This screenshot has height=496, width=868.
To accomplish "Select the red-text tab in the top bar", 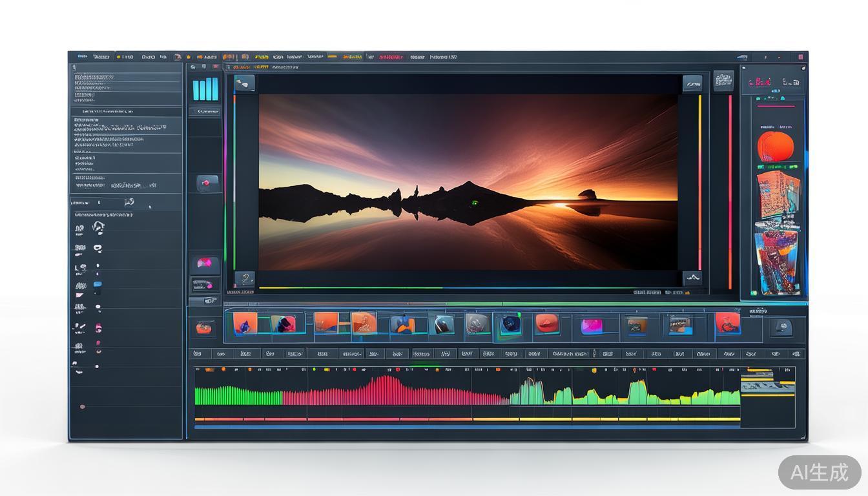I will pyautogui.click(x=391, y=57).
